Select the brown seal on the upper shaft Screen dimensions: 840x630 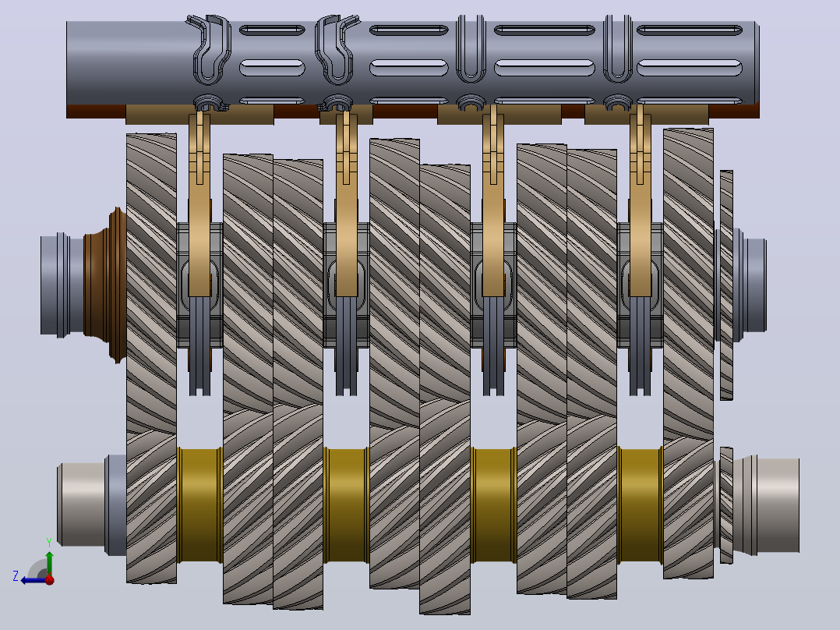(105, 285)
